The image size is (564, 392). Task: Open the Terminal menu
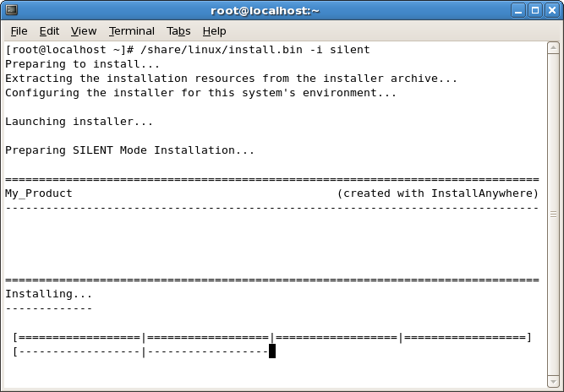[x=132, y=31]
